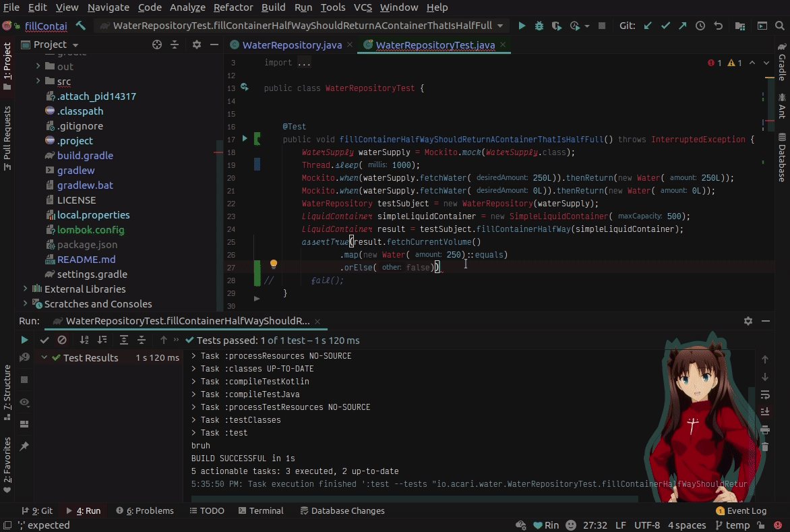Image resolution: width=790 pixels, height=532 pixels.
Task: Collapse Test Results node
Action: (44, 357)
